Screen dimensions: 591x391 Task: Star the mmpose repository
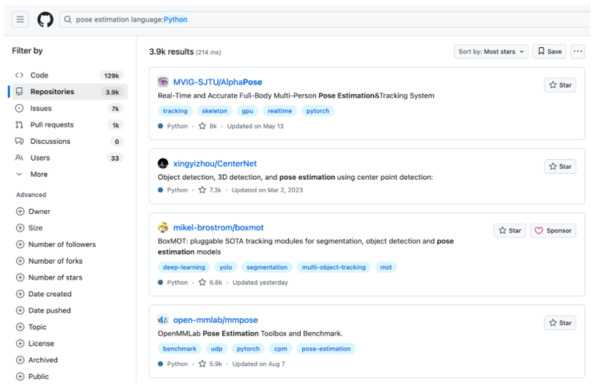point(560,323)
